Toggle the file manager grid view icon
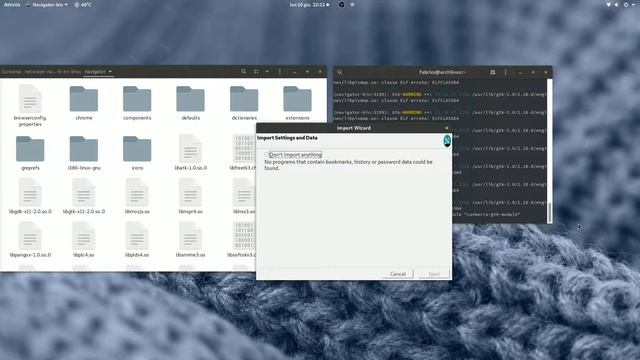Image resolution: width=640 pixels, height=360 pixels. 256,71
